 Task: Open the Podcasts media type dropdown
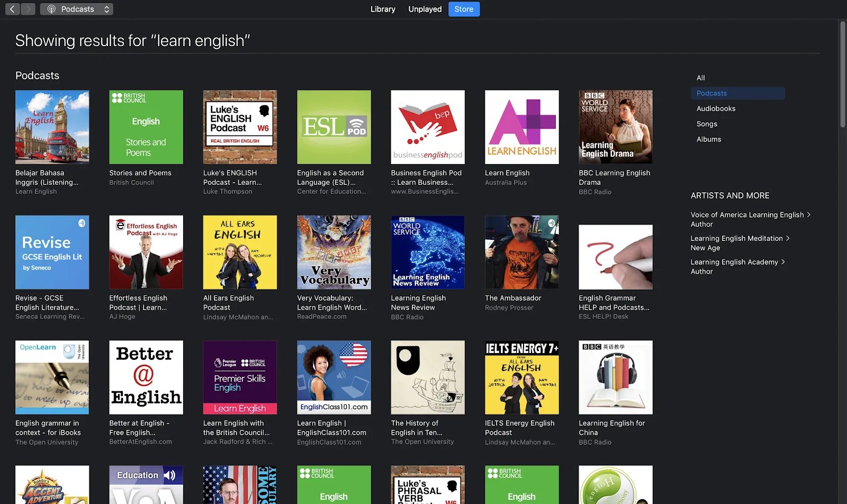pyautogui.click(x=77, y=9)
